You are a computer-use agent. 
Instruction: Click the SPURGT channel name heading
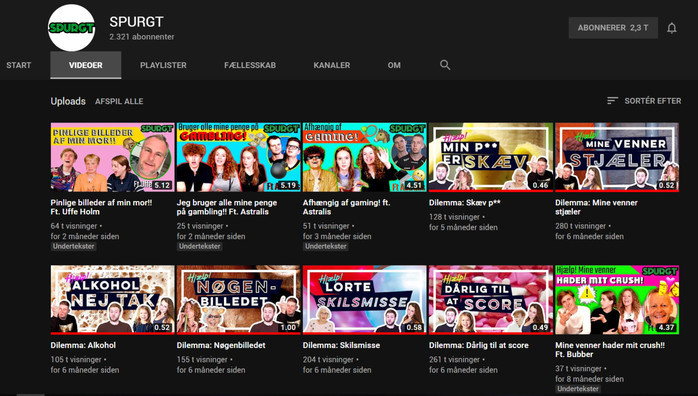136,21
